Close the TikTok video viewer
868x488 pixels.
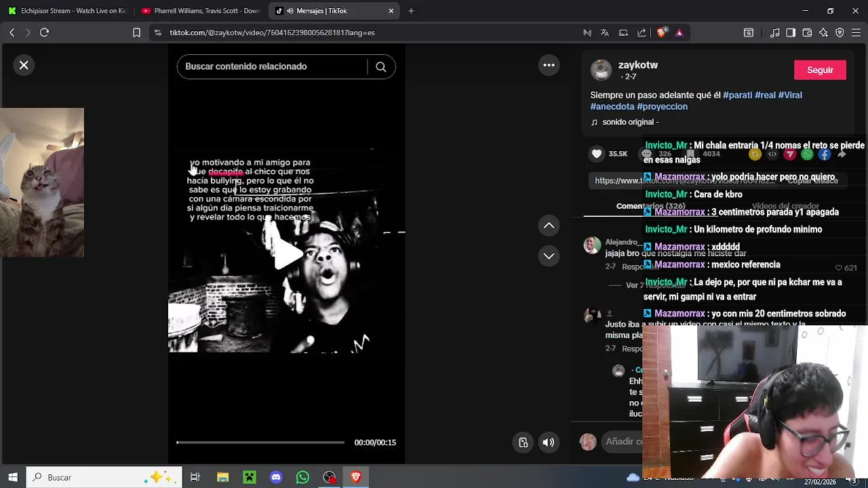click(x=24, y=65)
